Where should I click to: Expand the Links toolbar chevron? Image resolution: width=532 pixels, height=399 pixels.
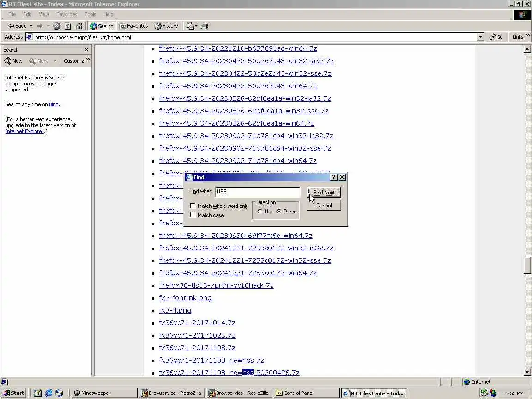528,36
